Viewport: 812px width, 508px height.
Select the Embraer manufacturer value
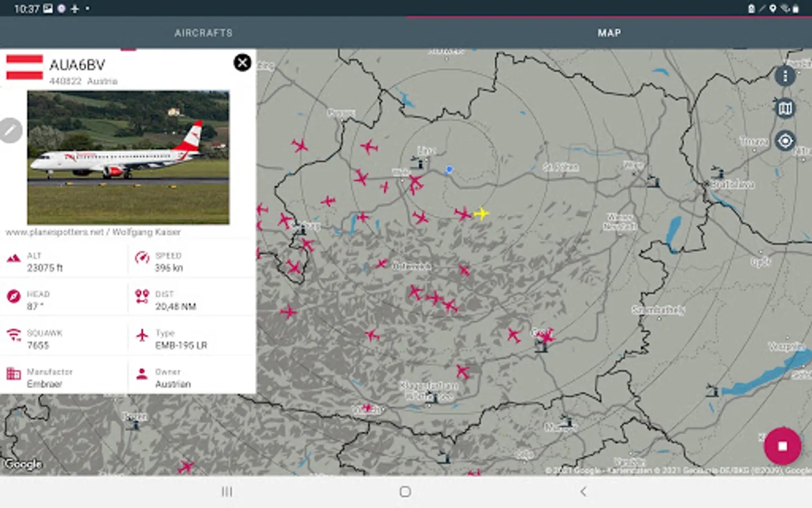[45, 384]
